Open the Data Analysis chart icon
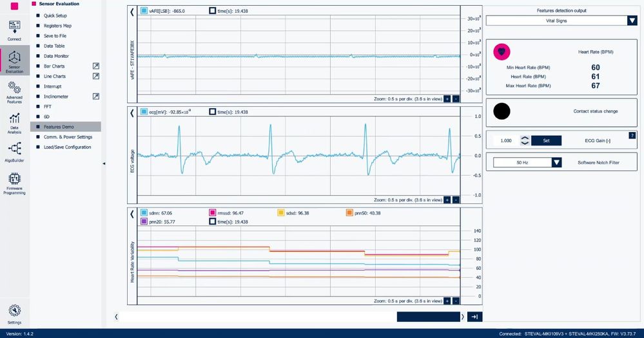 click(x=14, y=118)
